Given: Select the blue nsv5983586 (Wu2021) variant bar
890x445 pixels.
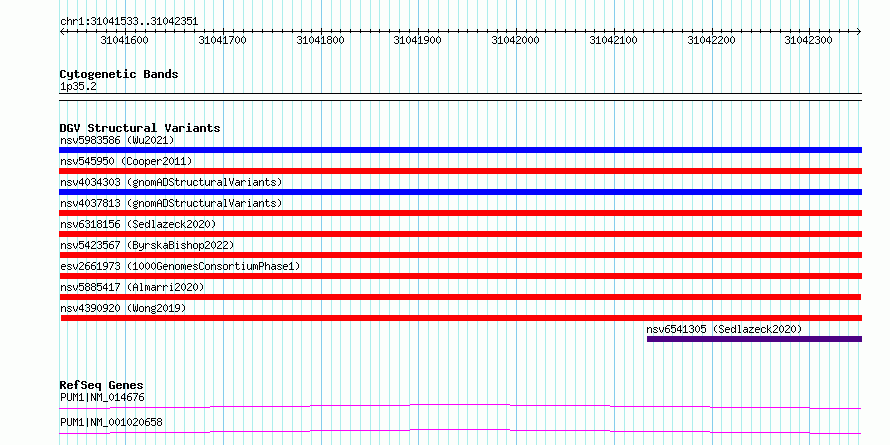Looking at the screenshot, I should [x=460, y=150].
